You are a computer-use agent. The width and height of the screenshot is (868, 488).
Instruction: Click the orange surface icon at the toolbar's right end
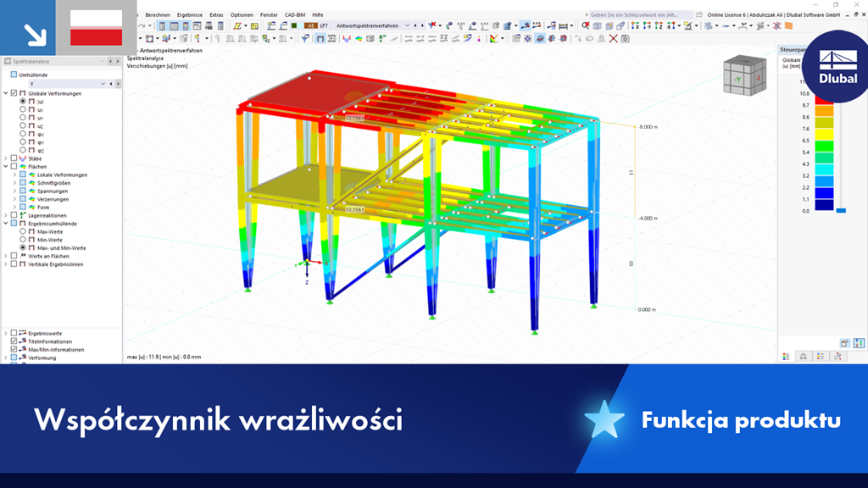789,26
